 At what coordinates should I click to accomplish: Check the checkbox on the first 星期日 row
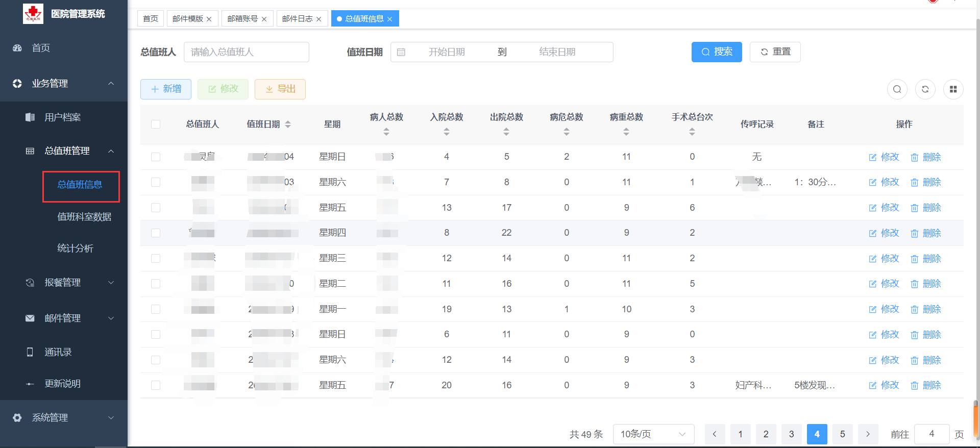click(x=156, y=157)
